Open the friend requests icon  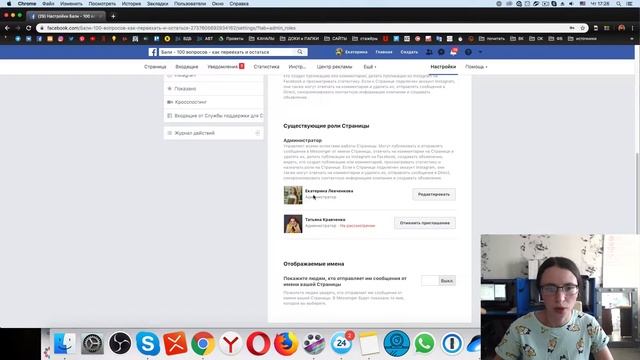(x=429, y=52)
